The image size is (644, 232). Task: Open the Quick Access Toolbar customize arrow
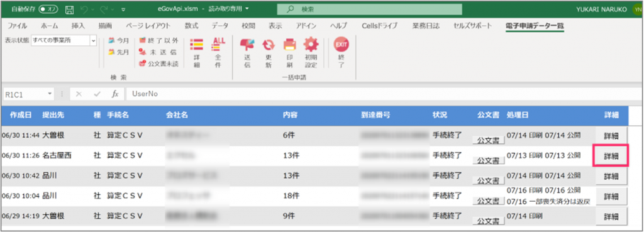(x=124, y=9)
